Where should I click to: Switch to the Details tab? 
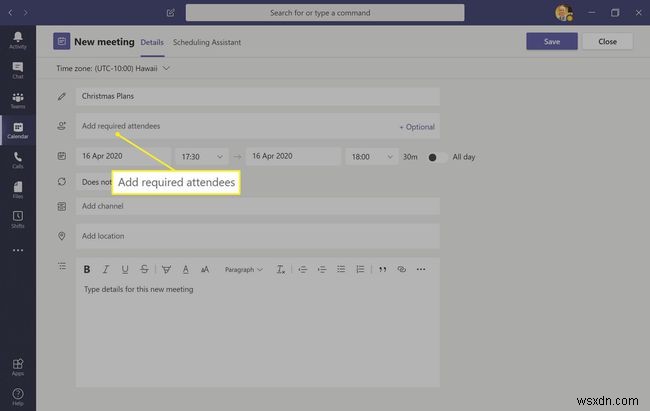(x=152, y=42)
